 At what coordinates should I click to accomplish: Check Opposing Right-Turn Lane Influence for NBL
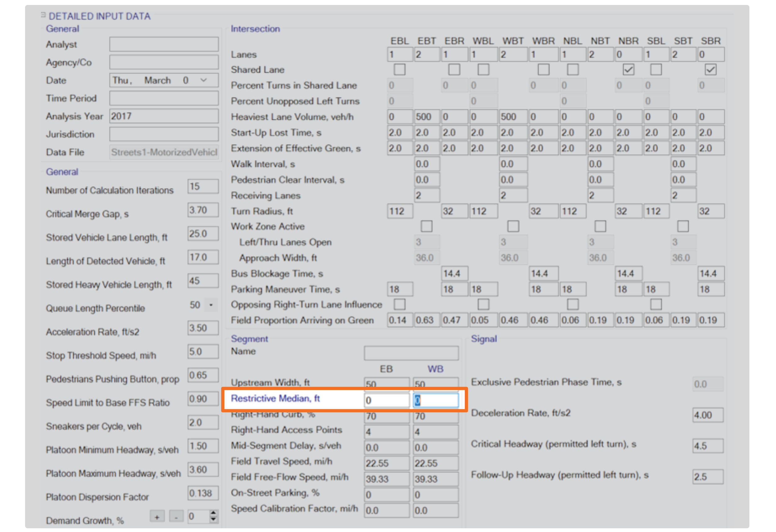pyautogui.click(x=573, y=304)
